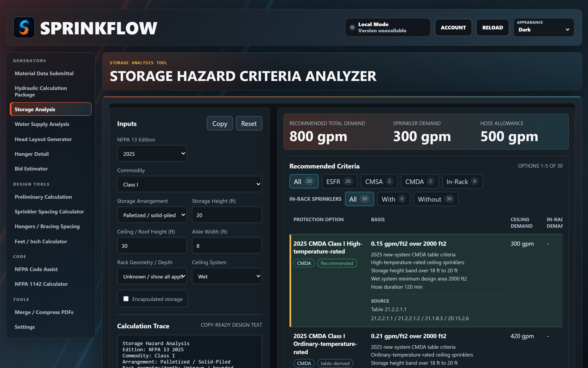Open Bid Estimator page

pyautogui.click(x=51, y=169)
